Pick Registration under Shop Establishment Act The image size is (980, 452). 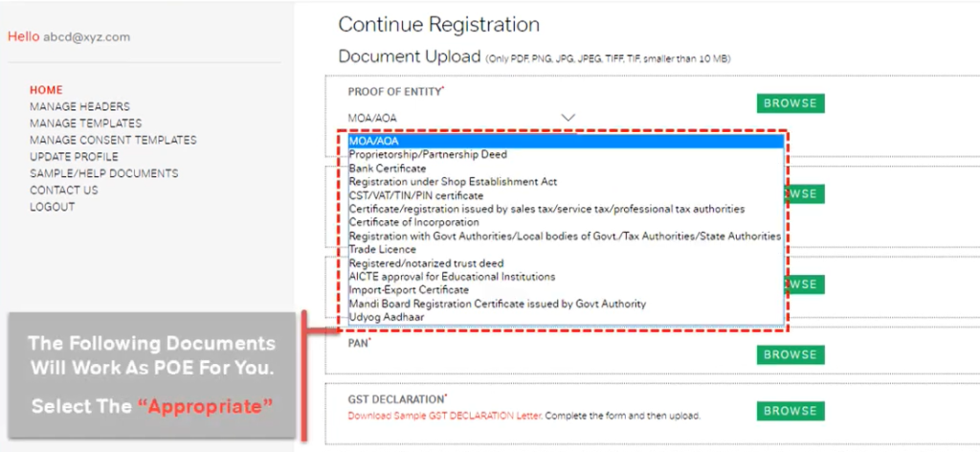tap(567, 182)
